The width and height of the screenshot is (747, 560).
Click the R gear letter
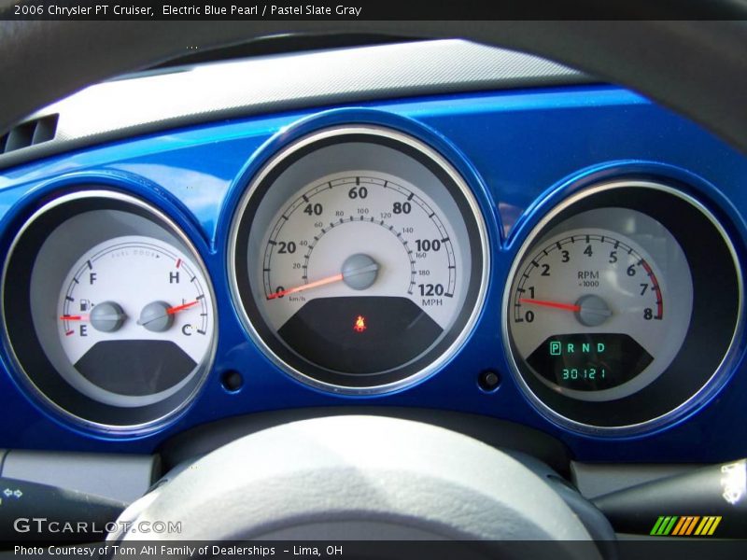coord(571,348)
